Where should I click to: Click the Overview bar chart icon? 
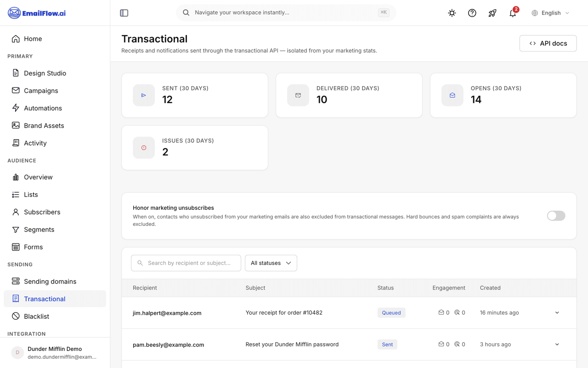[x=16, y=177]
